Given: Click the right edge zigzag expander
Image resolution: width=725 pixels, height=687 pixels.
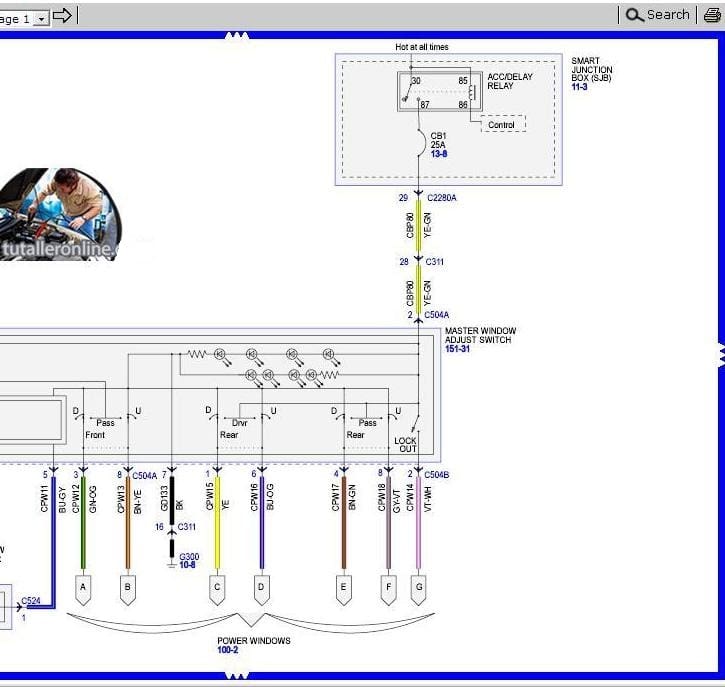Looking at the screenshot, I should tap(721, 355).
